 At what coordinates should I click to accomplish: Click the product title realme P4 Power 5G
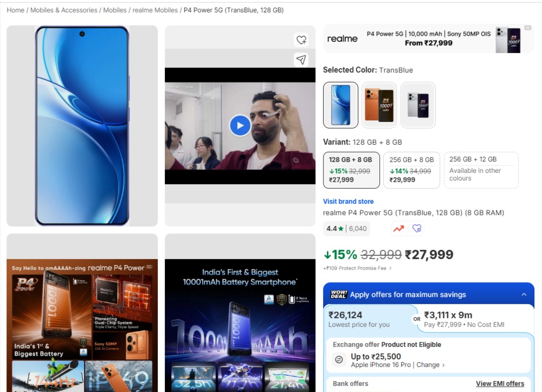coord(414,213)
